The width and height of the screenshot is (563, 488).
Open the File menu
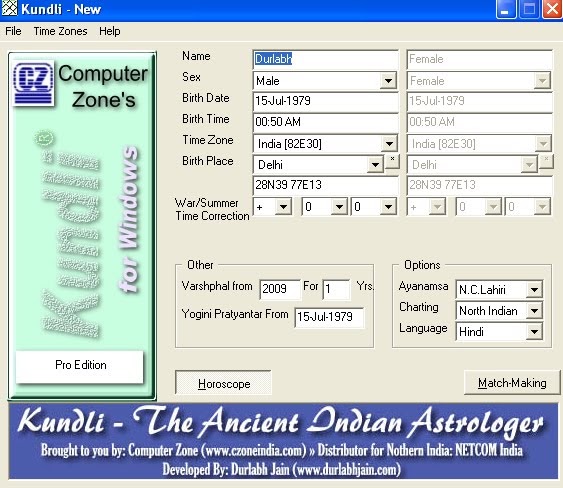(13, 31)
